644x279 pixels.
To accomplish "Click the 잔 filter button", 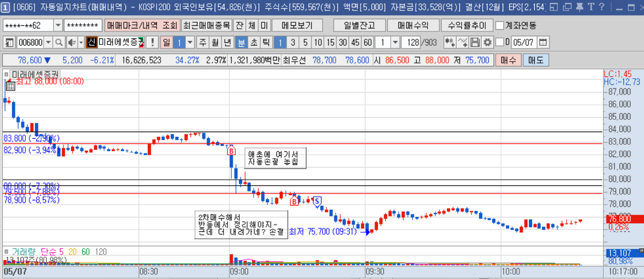I will [239, 25].
